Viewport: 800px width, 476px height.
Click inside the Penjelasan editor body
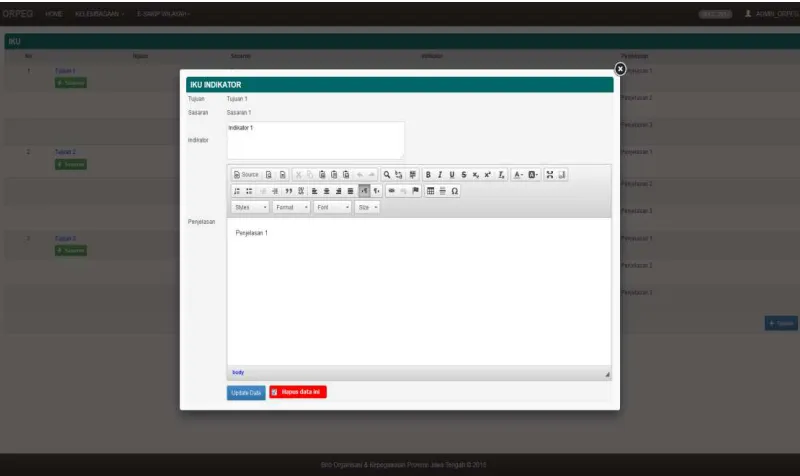coord(418,292)
